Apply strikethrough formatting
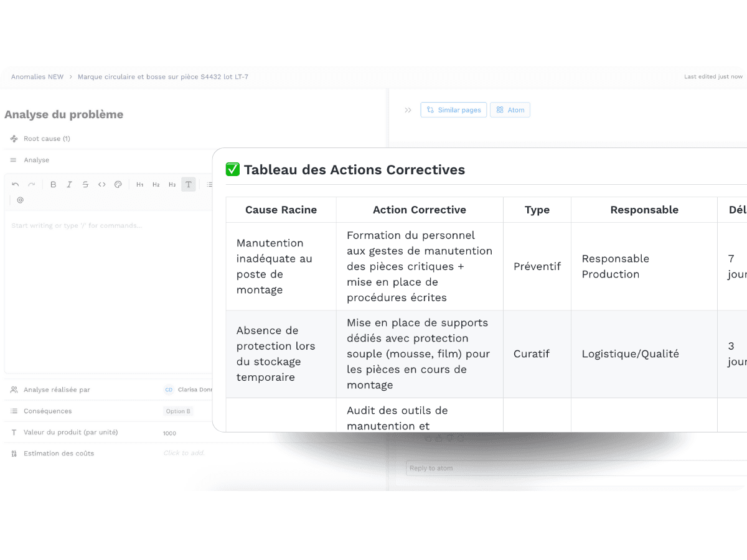This screenshot has height=560, width=747. coord(85,184)
